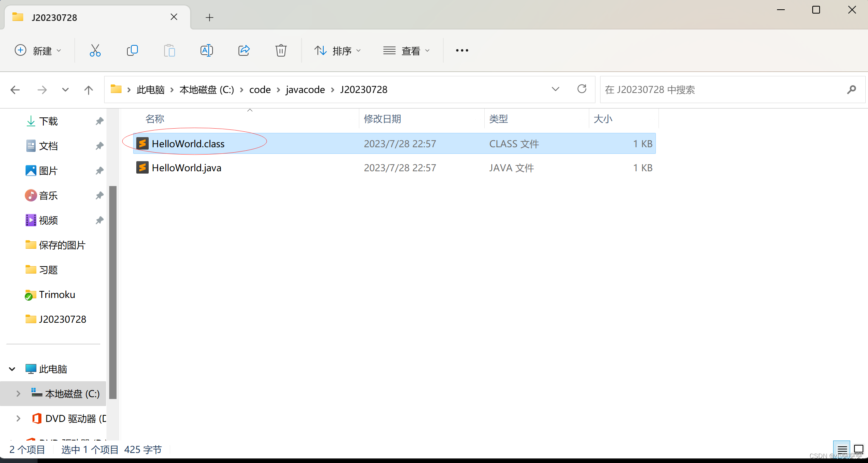Cut the selected file

coord(95,50)
